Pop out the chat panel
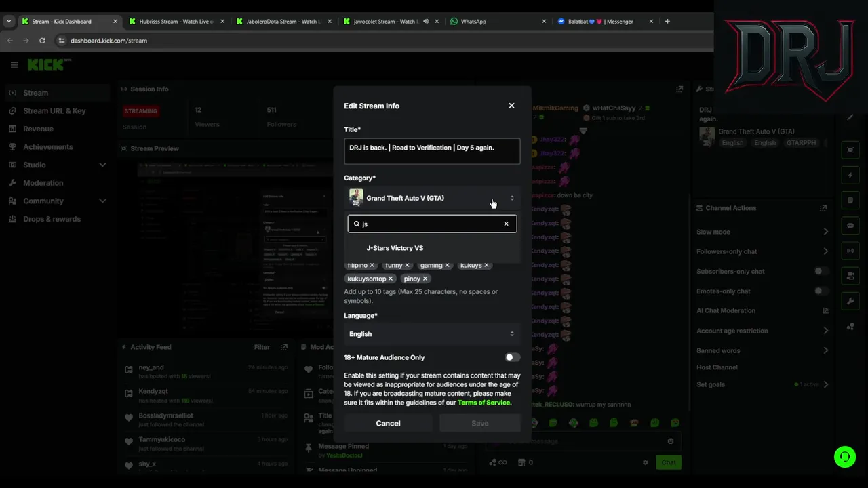Image resolution: width=868 pixels, height=488 pixels. pyautogui.click(x=679, y=89)
